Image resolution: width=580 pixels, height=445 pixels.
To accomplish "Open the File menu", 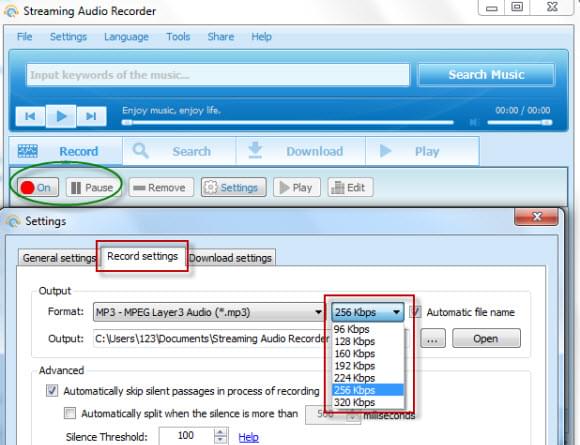I will [24, 37].
